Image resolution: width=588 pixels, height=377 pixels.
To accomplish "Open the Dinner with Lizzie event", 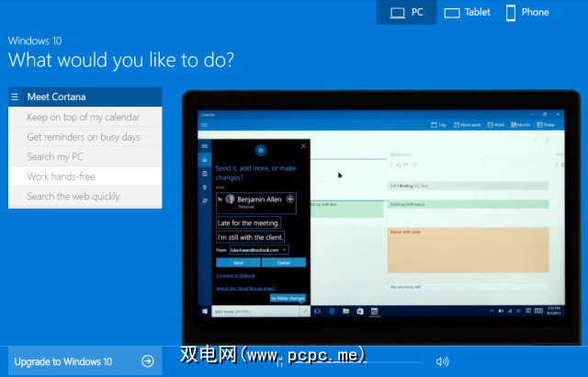I will [468, 250].
